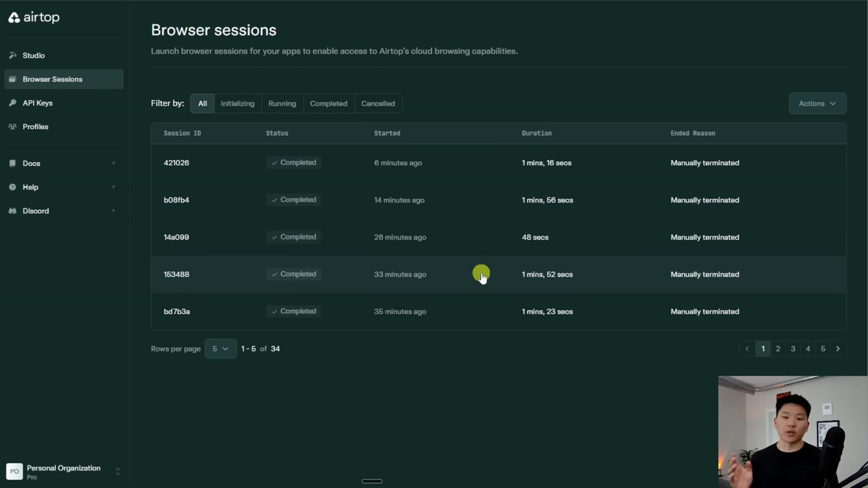The width and height of the screenshot is (868, 488).
Task: Filter sessions by Running
Action: point(282,103)
